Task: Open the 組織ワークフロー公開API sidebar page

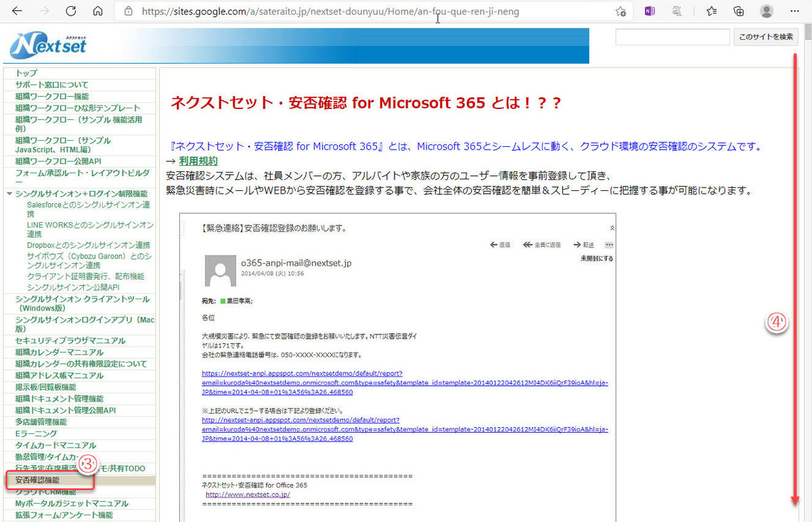Action: tap(58, 161)
